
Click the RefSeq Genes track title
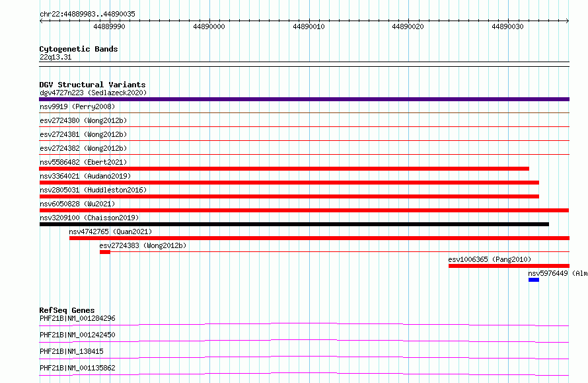[67, 310]
